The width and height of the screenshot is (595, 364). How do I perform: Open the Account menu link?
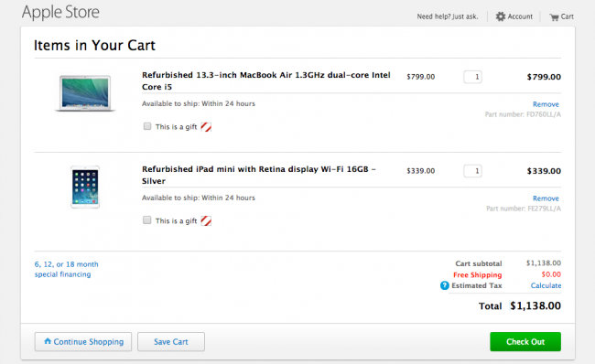click(514, 16)
